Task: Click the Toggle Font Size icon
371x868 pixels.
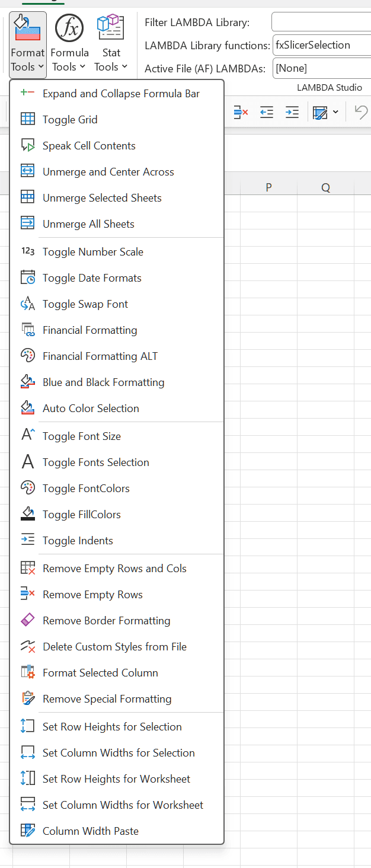Action: coord(28,435)
